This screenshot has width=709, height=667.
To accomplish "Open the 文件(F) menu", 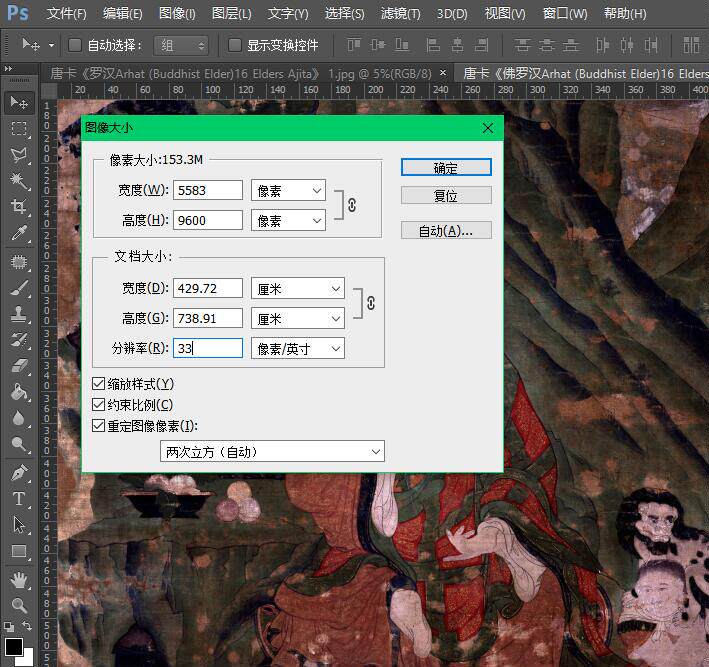I will (x=66, y=14).
